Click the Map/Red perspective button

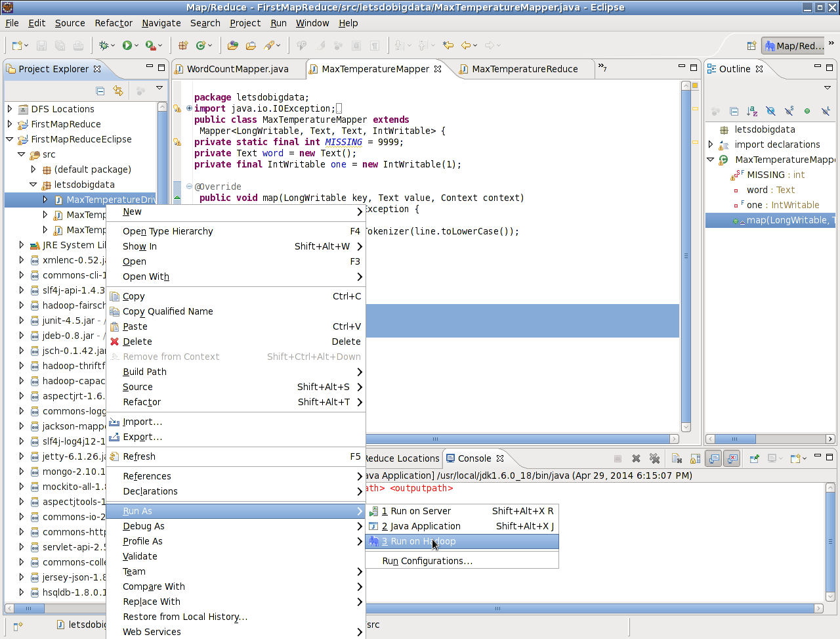click(x=793, y=46)
